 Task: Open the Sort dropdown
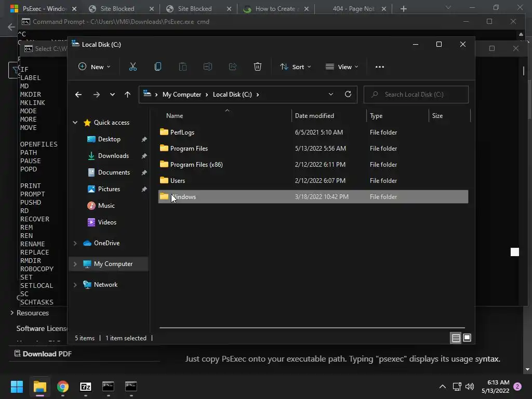(x=295, y=67)
